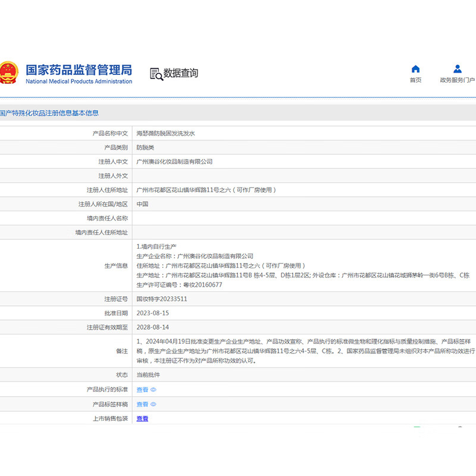Open the 数据查询 search icon
This screenshot has width=476, height=476.
(x=156, y=74)
